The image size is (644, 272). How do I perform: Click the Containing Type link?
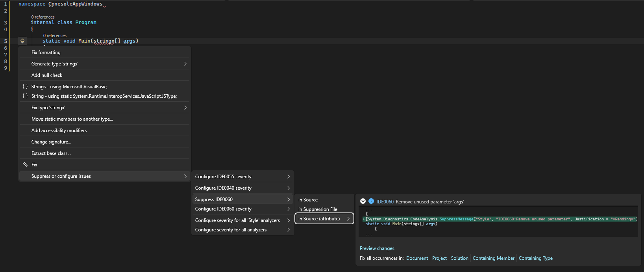point(535,258)
